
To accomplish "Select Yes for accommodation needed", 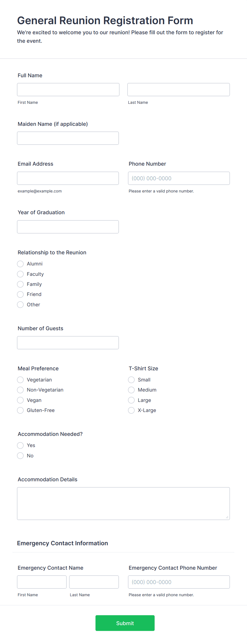I will point(20,445).
